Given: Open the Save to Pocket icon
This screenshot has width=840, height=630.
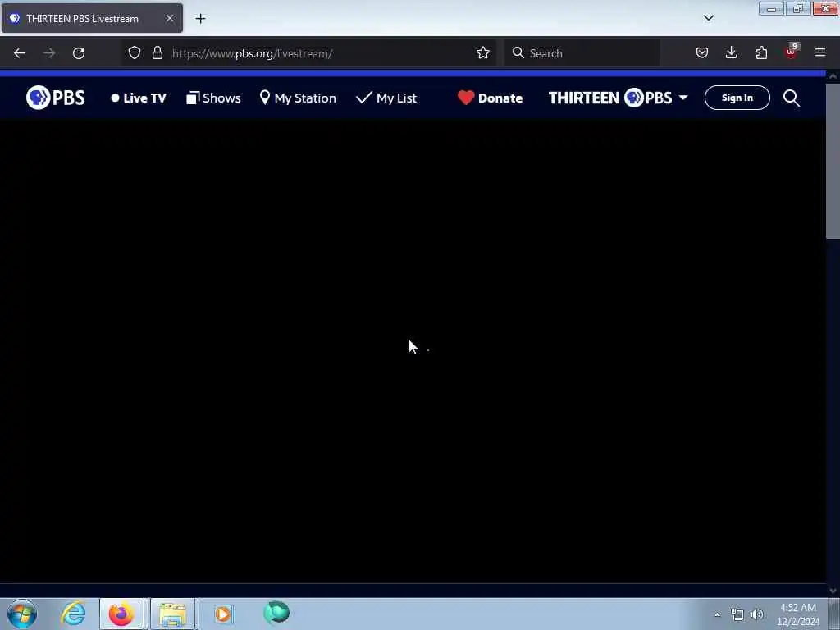Looking at the screenshot, I should [702, 53].
